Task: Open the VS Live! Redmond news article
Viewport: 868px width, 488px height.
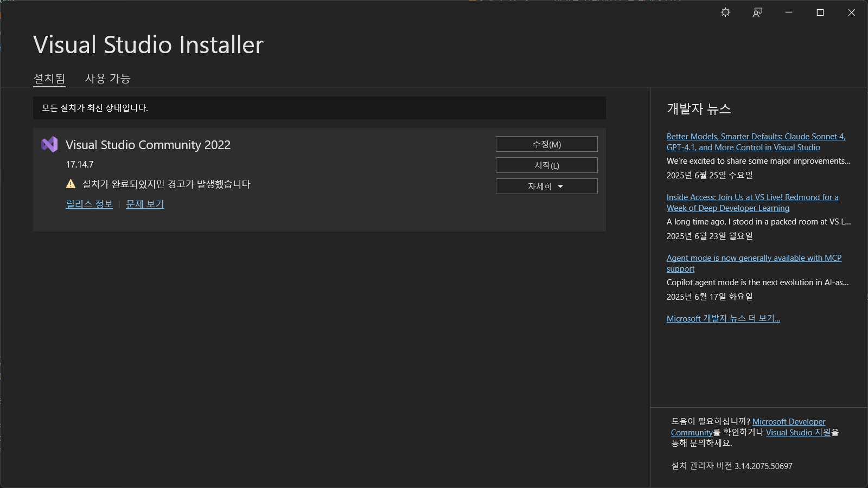Action: (x=752, y=197)
